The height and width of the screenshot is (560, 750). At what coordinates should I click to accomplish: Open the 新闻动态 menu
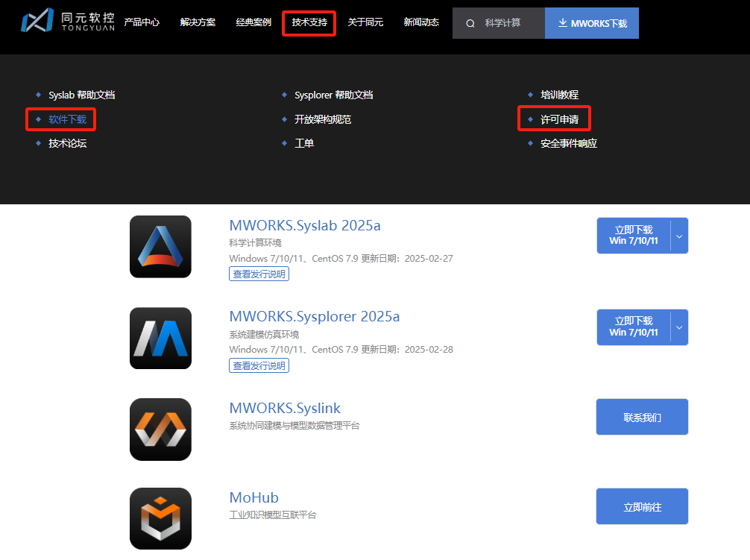(x=421, y=22)
